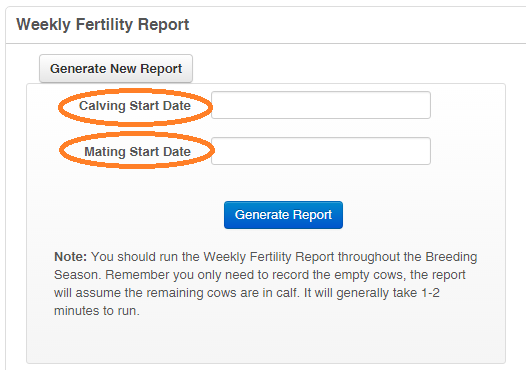Click the note paragraph about Breeding Season
Viewport: 526px width, 370px height.
click(x=265, y=284)
